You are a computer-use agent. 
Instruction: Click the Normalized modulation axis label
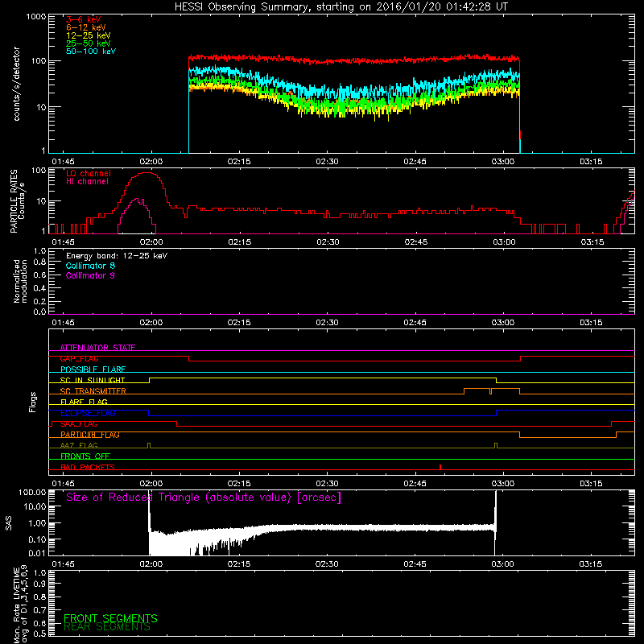click(x=20, y=281)
